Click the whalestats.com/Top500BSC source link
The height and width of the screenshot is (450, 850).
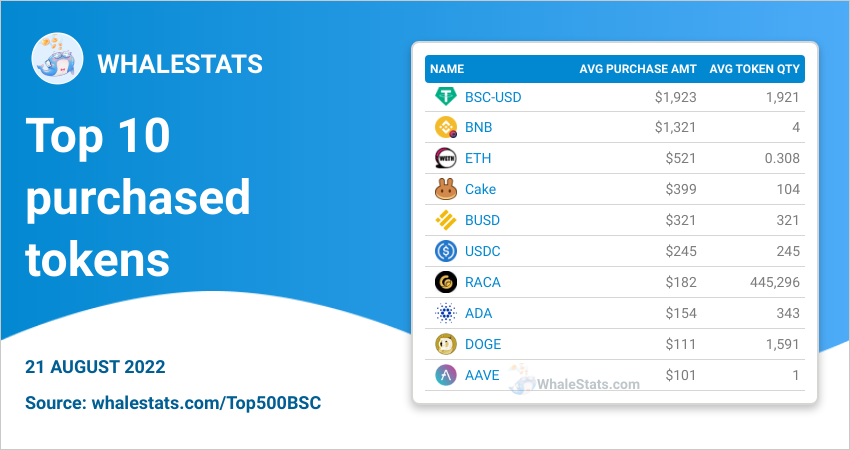[207, 403]
